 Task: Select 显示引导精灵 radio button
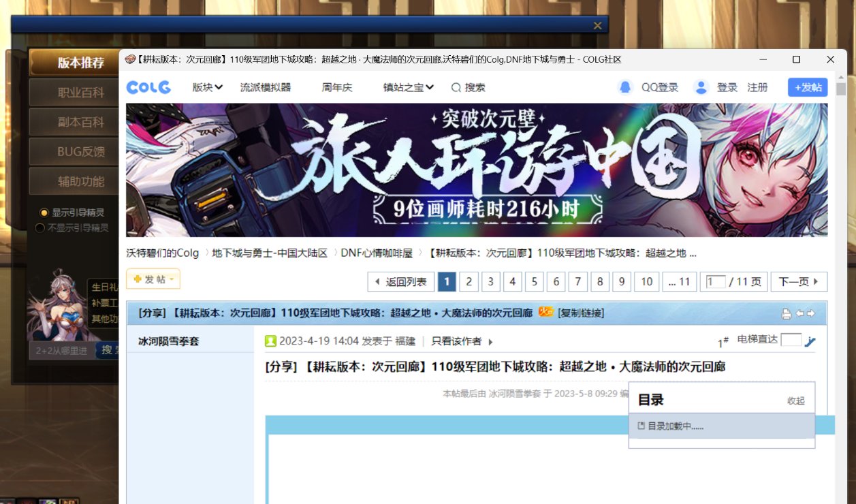click(x=44, y=212)
